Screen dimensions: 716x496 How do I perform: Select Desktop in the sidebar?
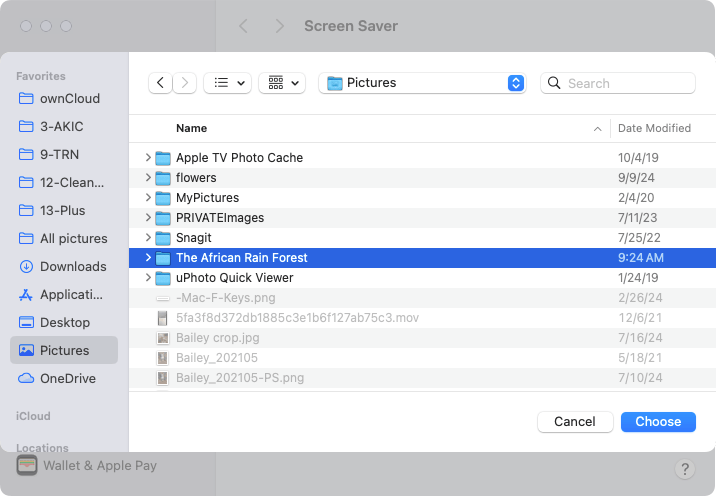(64, 322)
